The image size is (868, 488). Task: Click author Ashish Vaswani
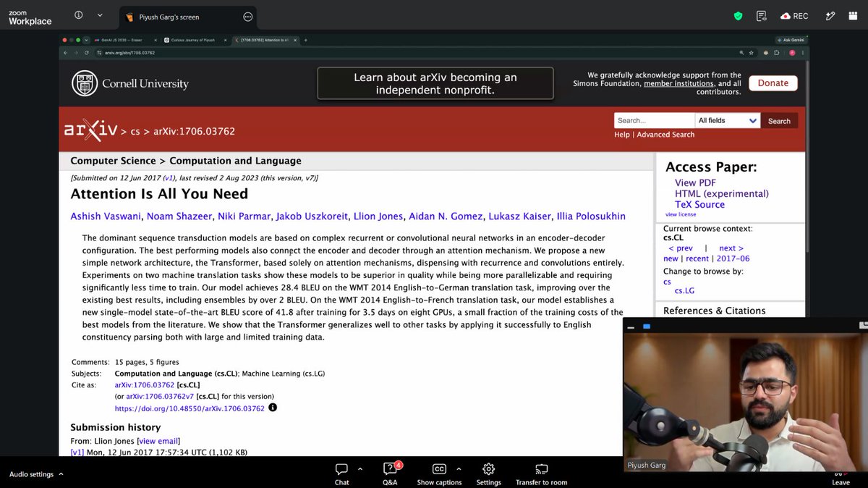pos(106,216)
